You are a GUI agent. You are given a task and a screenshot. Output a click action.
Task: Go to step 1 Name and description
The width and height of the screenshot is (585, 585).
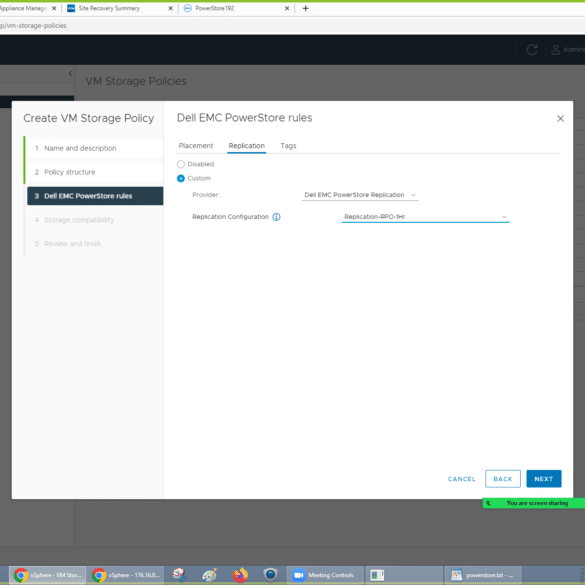click(95, 148)
